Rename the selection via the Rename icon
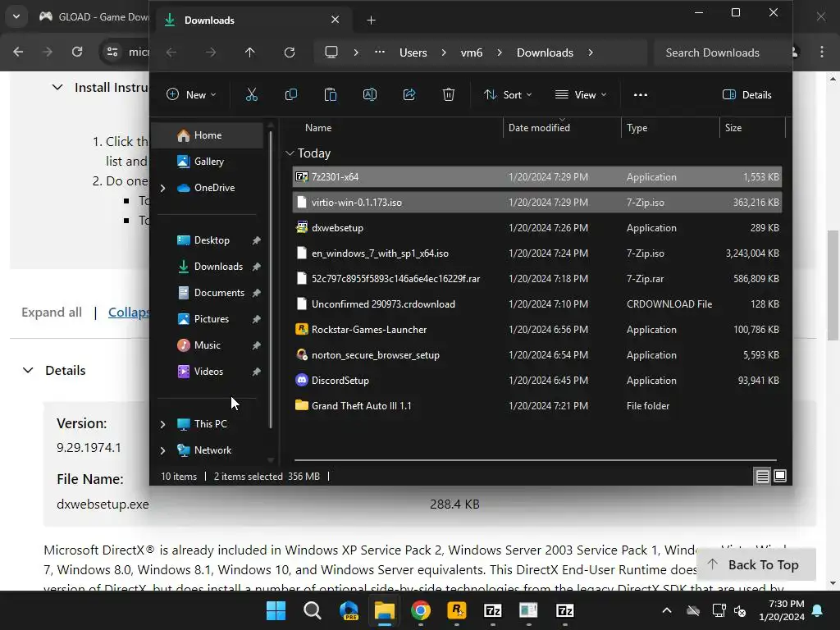The width and height of the screenshot is (840, 630). (370, 95)
